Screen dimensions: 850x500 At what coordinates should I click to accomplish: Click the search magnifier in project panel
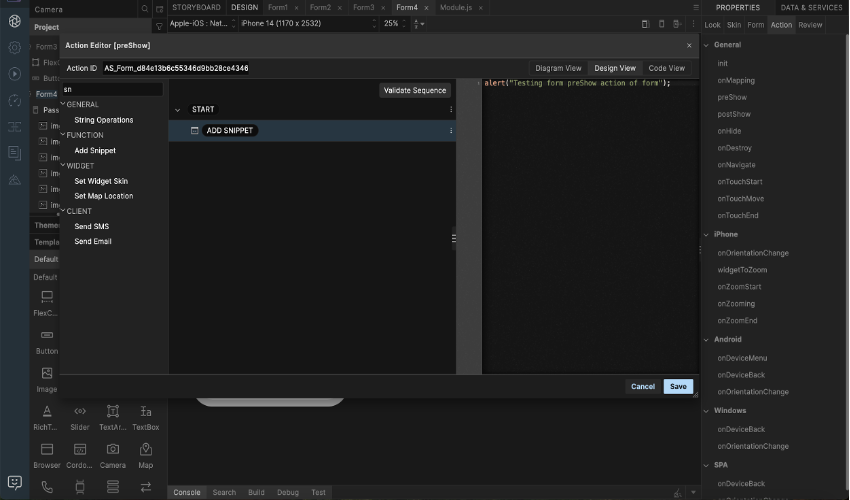tap(145, 9)
